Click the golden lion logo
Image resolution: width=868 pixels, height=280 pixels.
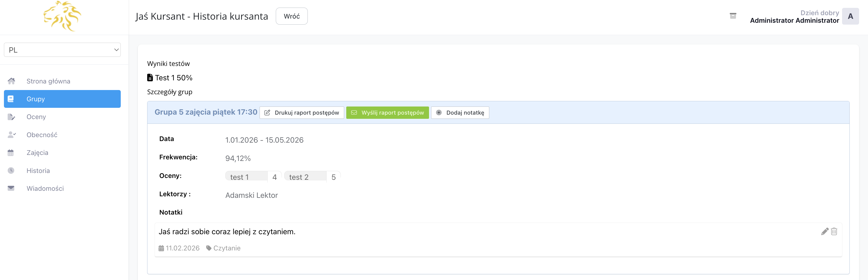(x=62, y=16)
